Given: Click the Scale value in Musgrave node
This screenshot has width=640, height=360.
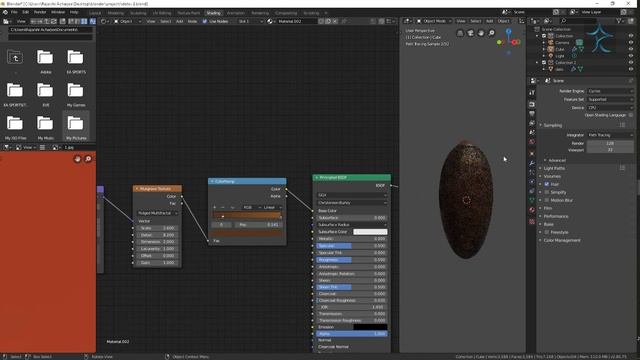Looking at the screenshot, I should [x=157, y=228].
